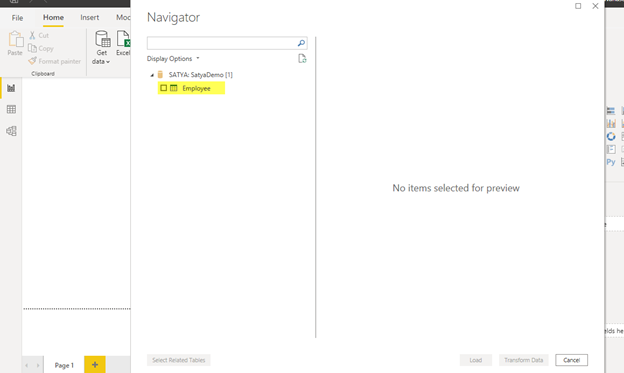The width and height of the screenshot is (624, 373).
Task: Click the Format painter command
Action: tap(55, 61)
